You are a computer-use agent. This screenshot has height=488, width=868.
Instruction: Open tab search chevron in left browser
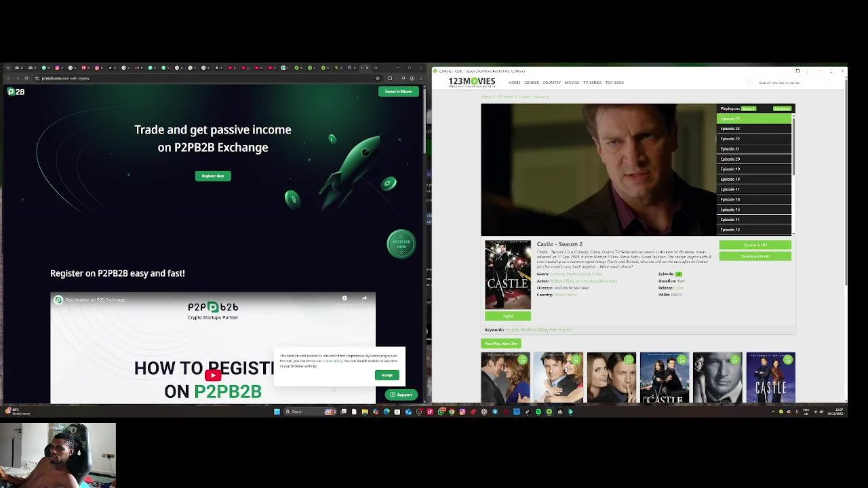pyautogui.click(x=7, y=68)
